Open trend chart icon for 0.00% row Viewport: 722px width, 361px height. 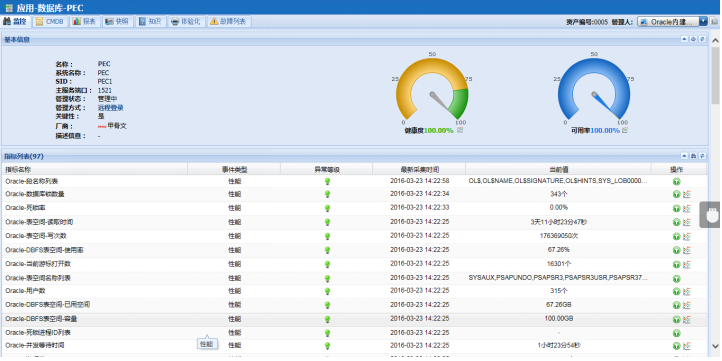pyautogui.click(x=687, y=208)
